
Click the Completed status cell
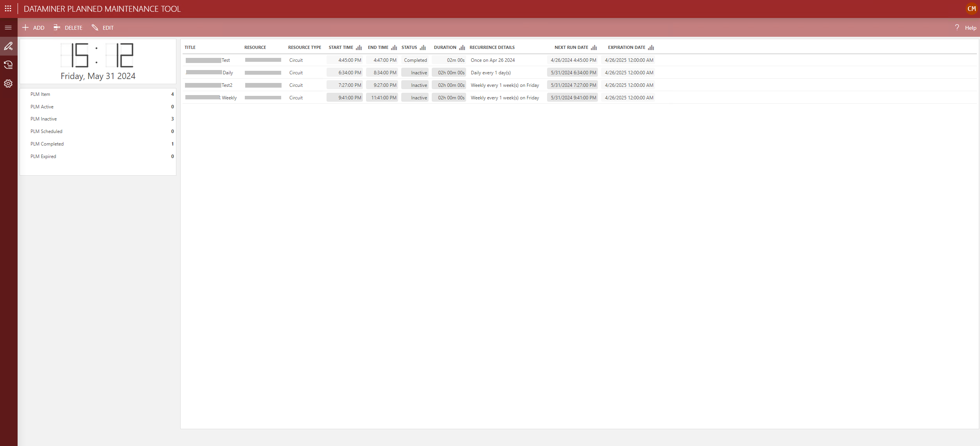[x=415, y=60]
